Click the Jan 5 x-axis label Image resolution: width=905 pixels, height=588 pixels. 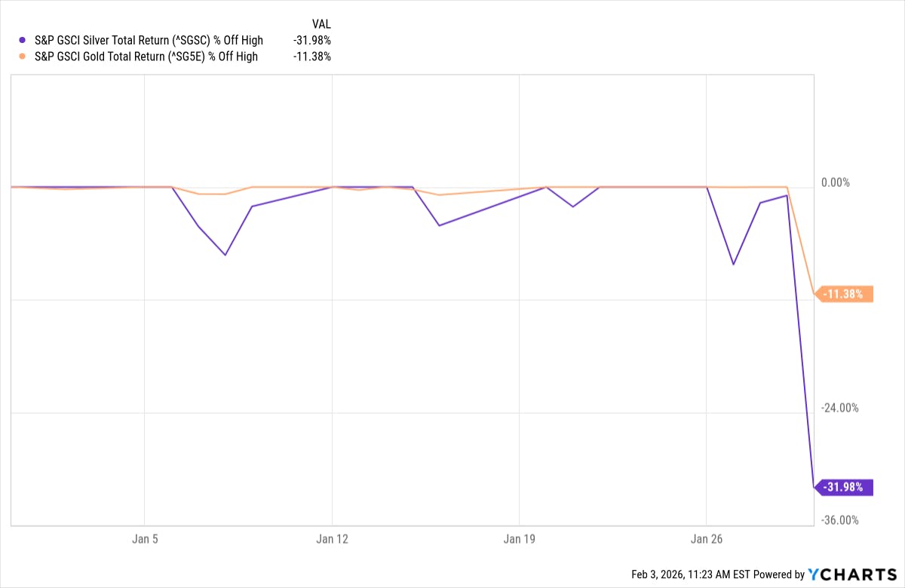(144, 539)
